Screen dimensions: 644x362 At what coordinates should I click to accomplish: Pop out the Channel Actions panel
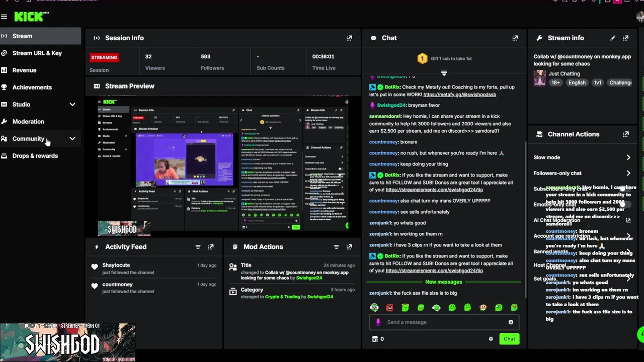pyautogui.click(x=626, y=135)
